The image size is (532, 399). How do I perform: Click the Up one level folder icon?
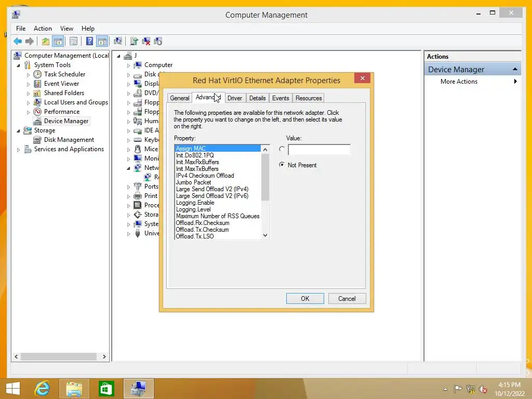46,42
